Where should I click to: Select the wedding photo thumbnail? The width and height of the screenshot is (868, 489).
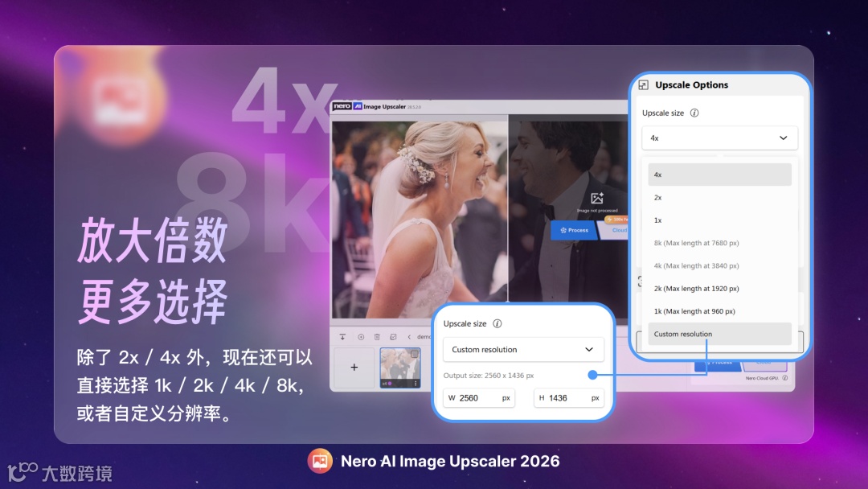pyautogui.click(x=399, y=368)
